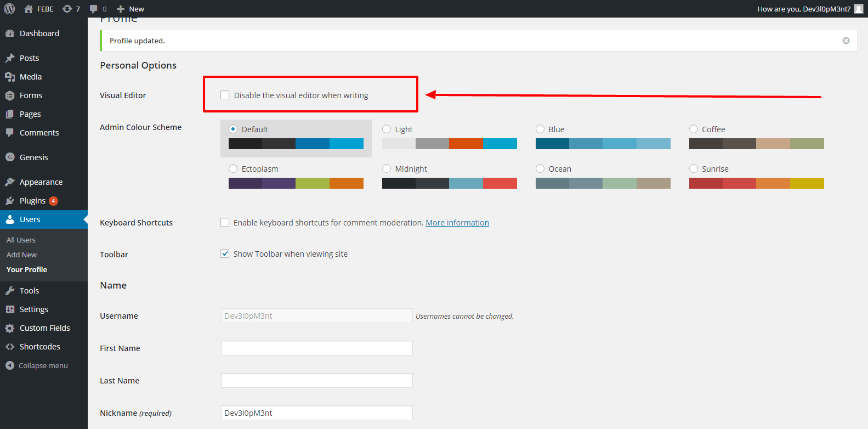Viewport: 868px width, 429px height.
Task: Click How are you, Dev3l0pM3nt greeting
Action: point(804,9)
